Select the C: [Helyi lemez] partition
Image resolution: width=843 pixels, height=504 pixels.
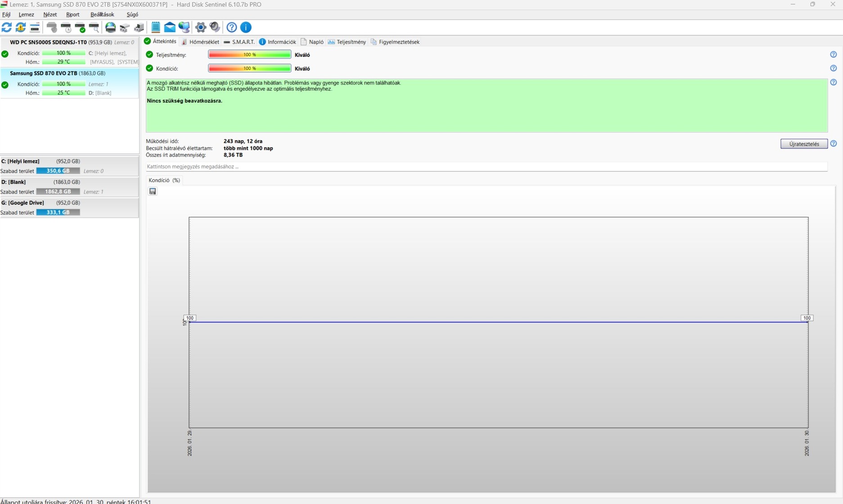[69, 166]
